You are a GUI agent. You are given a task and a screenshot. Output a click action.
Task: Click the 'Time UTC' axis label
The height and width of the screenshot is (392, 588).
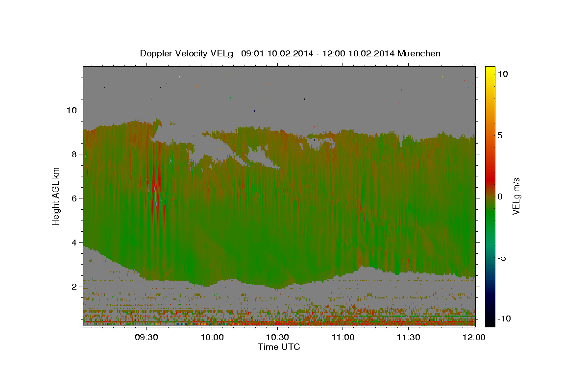coord(279,347)
